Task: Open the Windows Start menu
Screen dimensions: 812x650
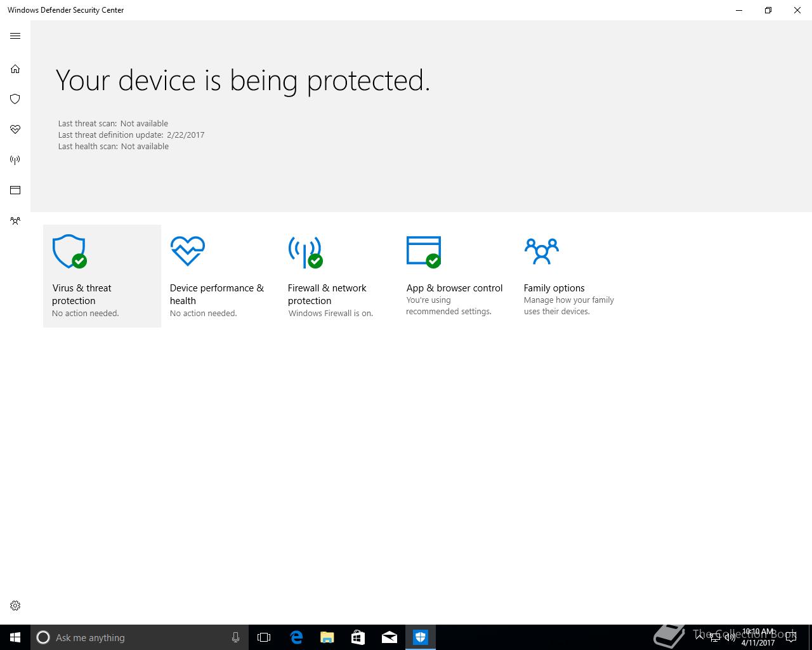Action: (x=15, y=637)
